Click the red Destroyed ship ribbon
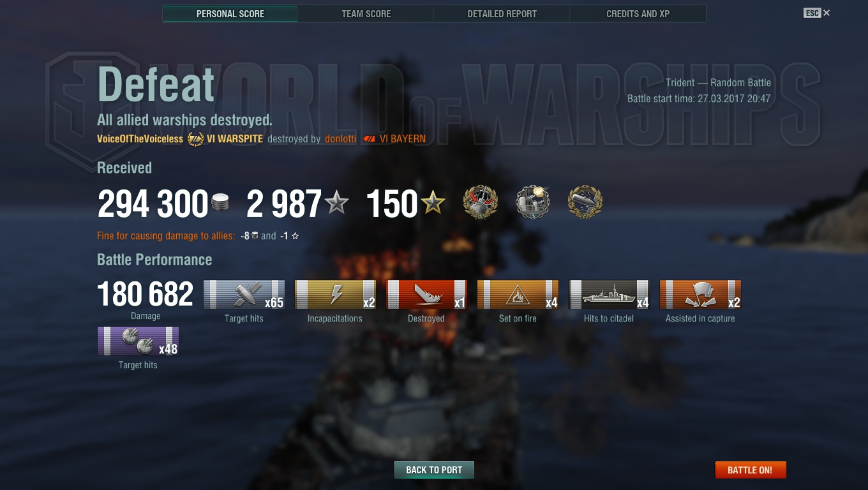 click(426, 295)
